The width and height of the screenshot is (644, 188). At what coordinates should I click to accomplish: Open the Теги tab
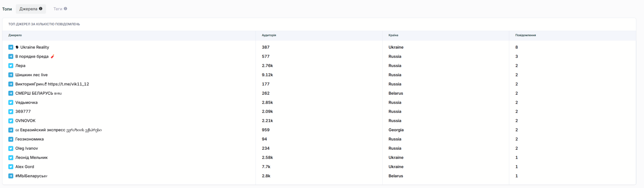[58, 9]
